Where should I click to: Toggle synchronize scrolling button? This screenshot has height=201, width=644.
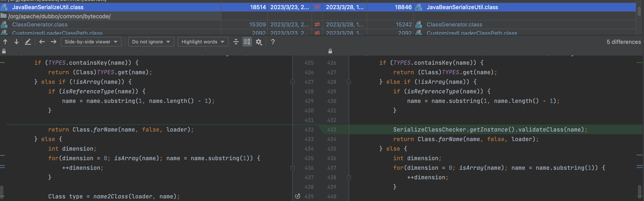247,42
